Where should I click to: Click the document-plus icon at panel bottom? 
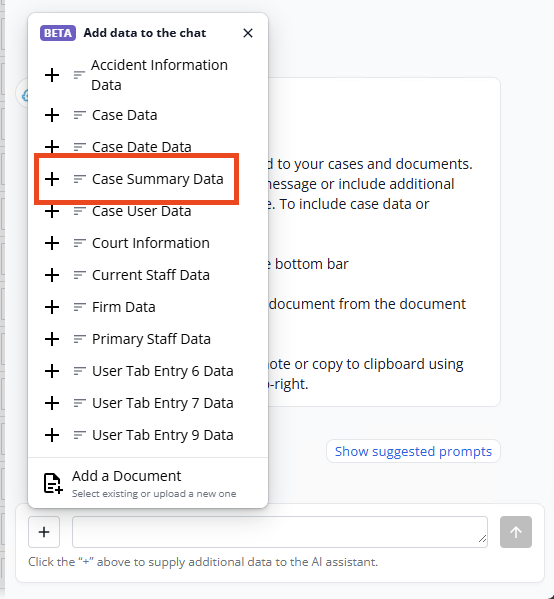point(53,483)
